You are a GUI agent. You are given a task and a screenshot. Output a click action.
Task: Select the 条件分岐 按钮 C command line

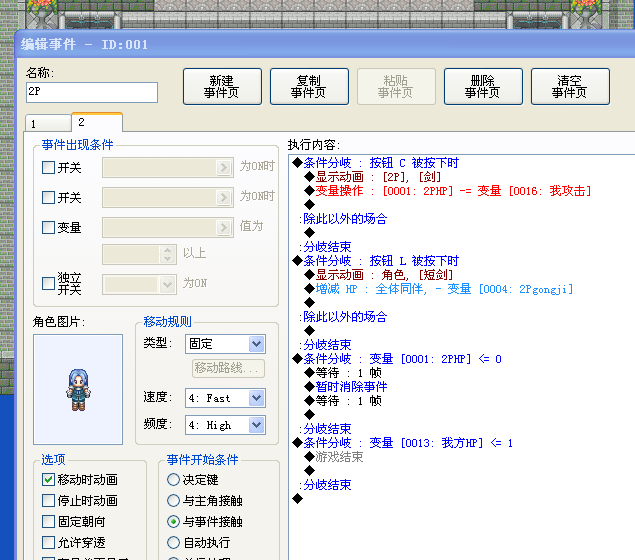tap(381, 163)
